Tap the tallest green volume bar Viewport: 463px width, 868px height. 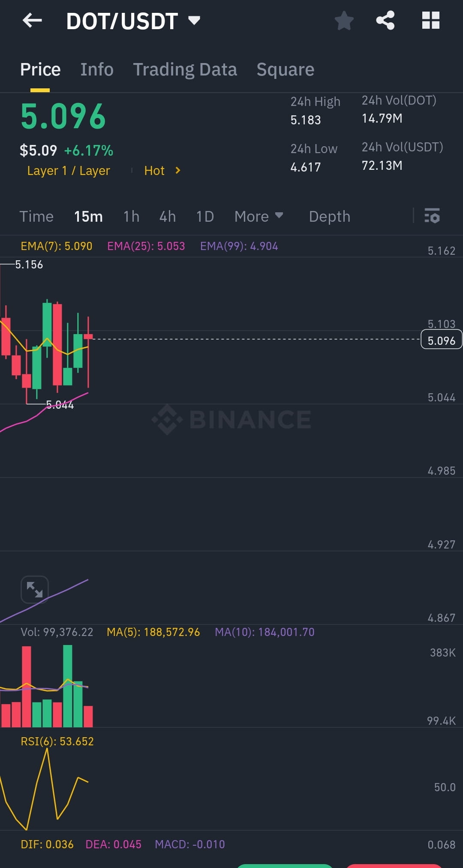pyautogui.click(x=68, y=686)
